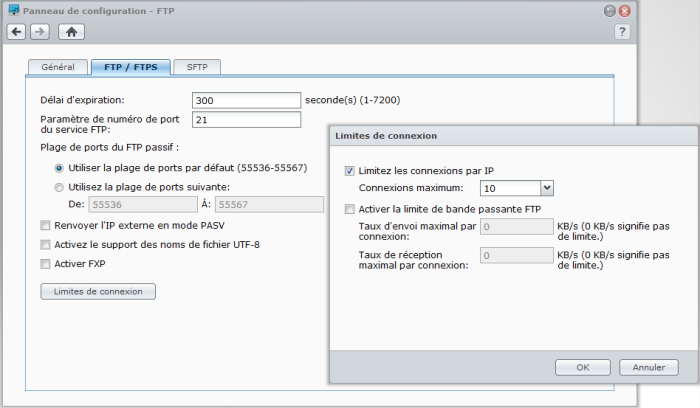
Task: Choose the custom port range radio button
Action: point(60,186)
